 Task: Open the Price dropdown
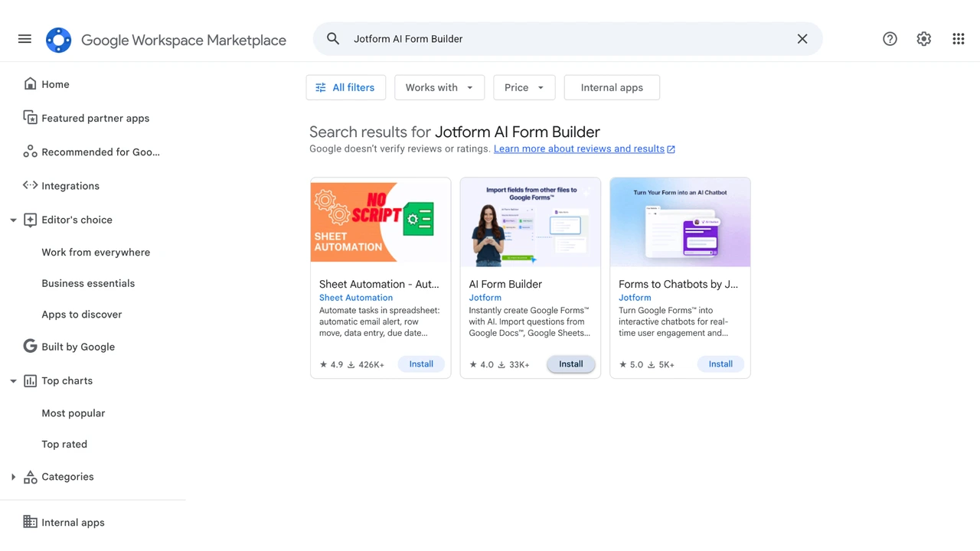(524, 87)
